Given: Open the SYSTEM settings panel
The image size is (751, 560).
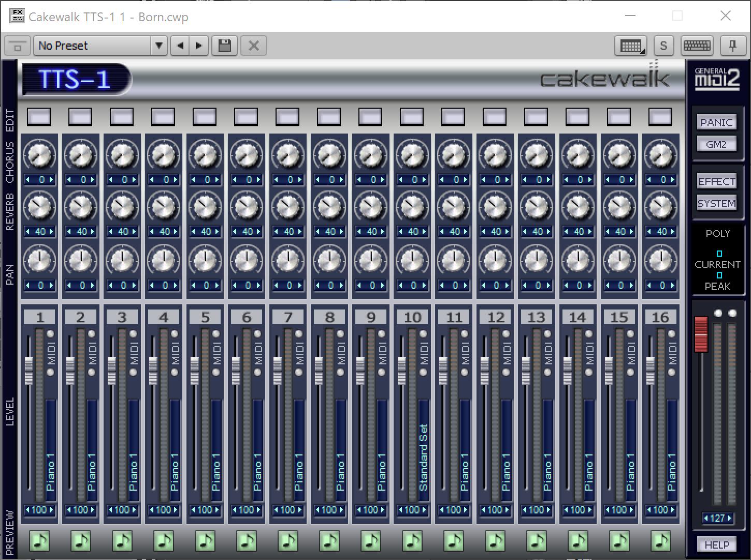Looking at the screenshot, I should coord(717,203).
